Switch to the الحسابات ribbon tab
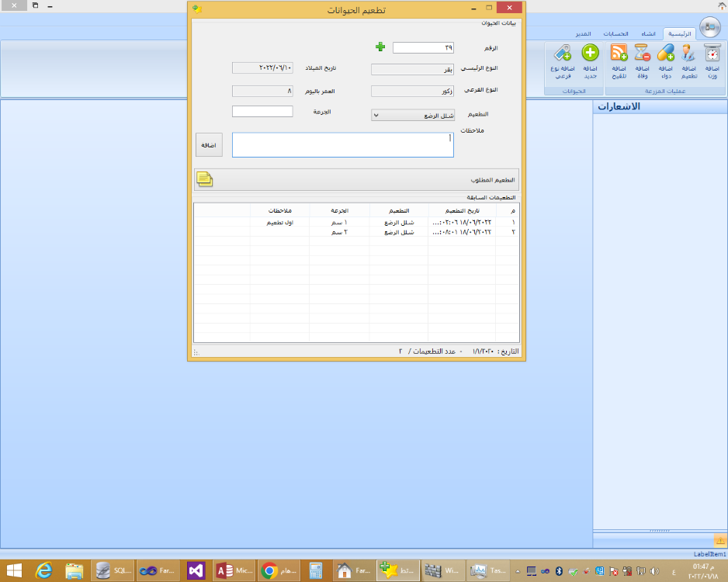Screen dimensions: 728x582 [618, 35]
